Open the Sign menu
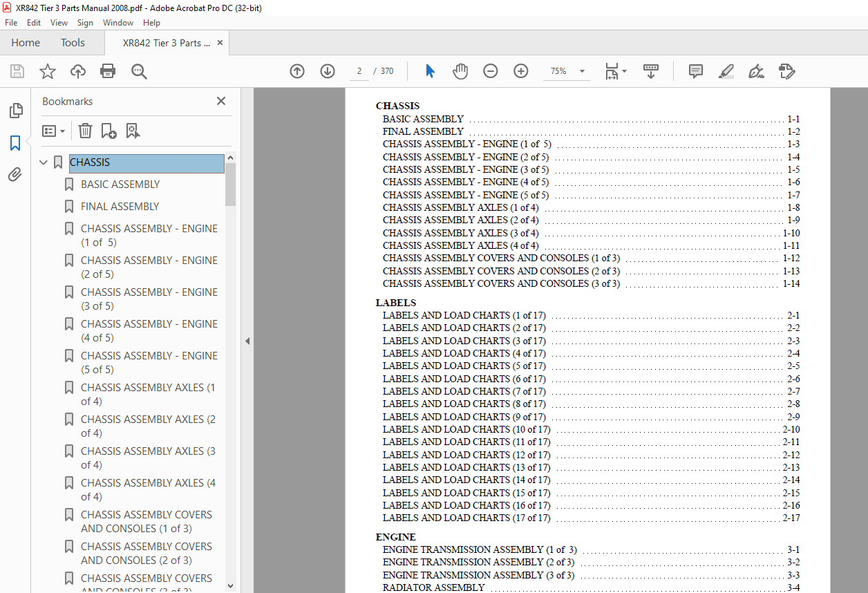The height and width of the screenshot is (593, 868). click(85, 23)
